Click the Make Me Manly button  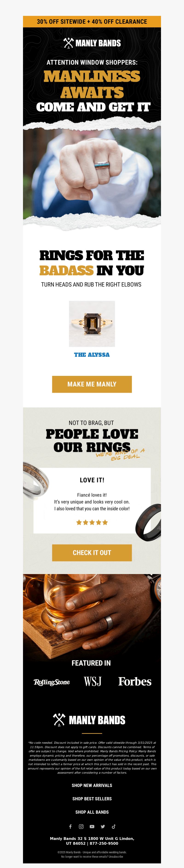pyautogui.click(x=92, y=384)
